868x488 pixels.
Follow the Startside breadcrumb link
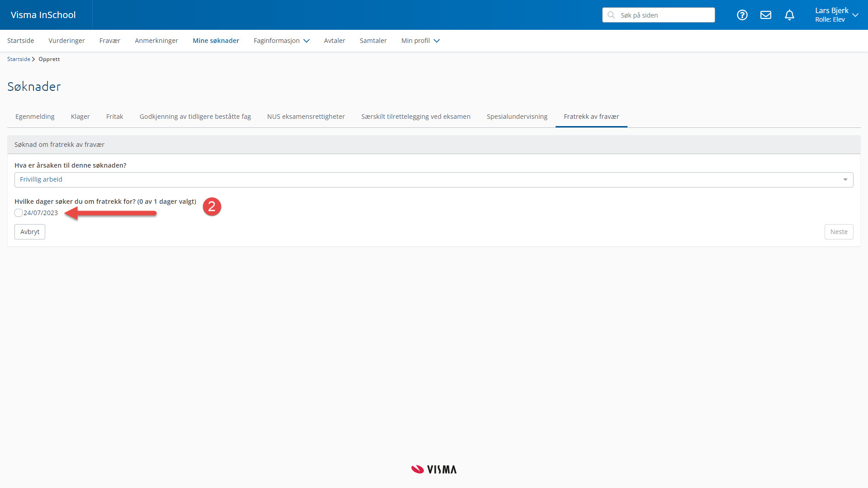coord(19,59)
